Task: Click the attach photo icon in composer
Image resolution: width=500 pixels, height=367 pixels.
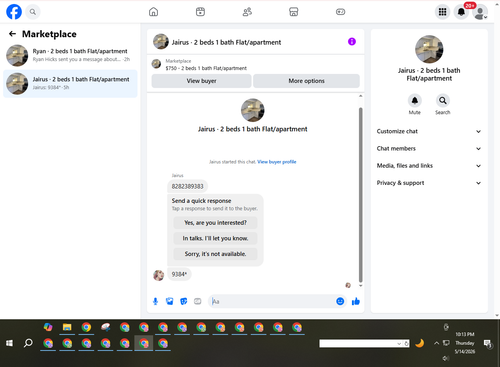Action: click(x=170, y=302)
